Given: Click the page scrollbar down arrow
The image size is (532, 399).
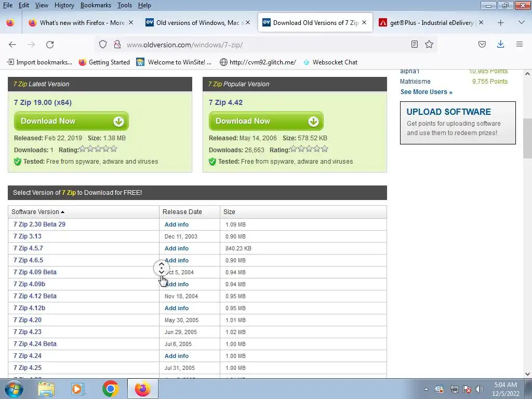Looking at the screenshot, I should coord(528,374).
